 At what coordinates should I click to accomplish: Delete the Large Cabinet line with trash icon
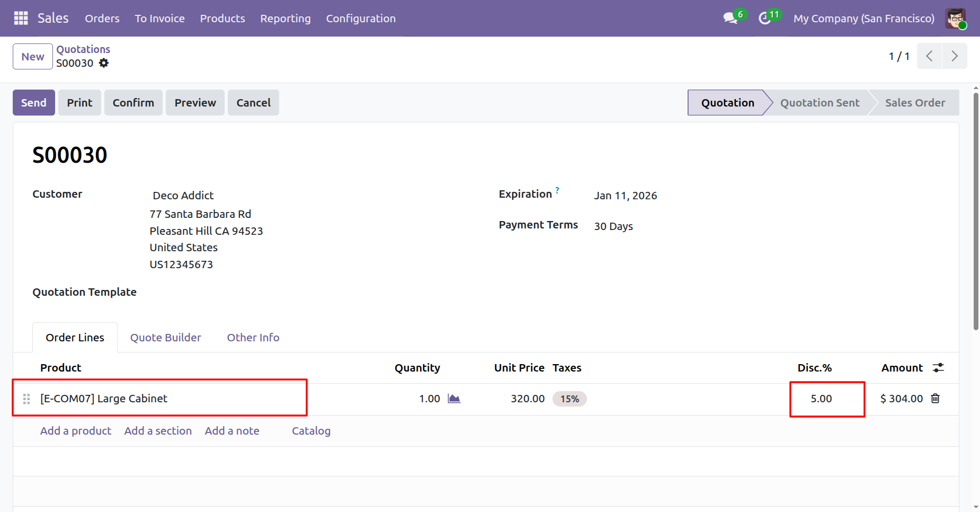coord(936,399)
